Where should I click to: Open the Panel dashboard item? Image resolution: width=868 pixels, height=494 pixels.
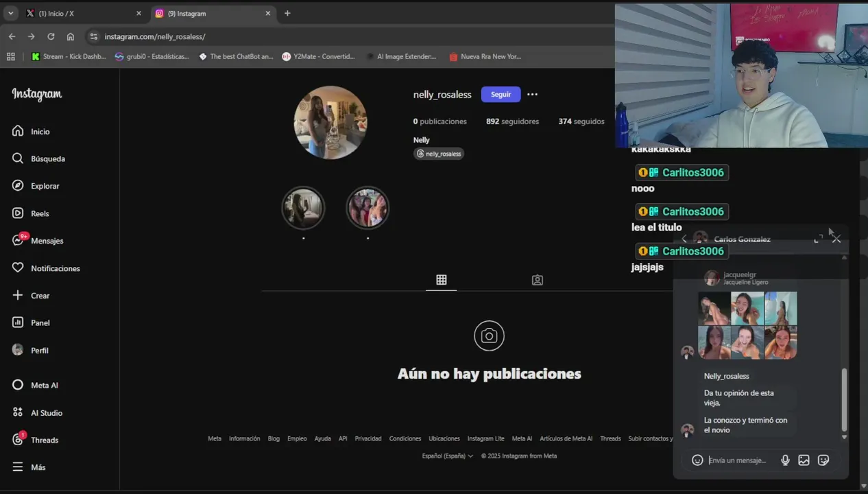31,322
